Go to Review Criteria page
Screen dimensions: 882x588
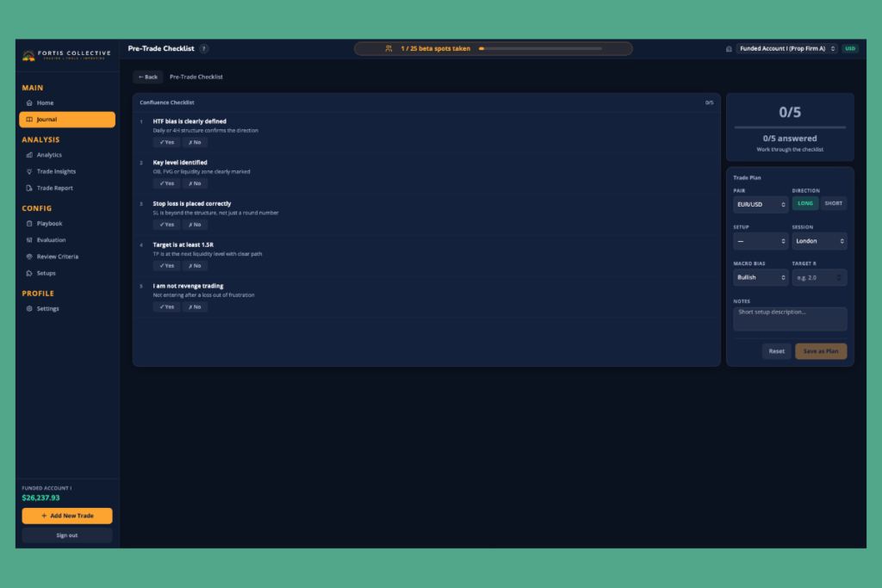pyautogui.click(x=58, y=257)
